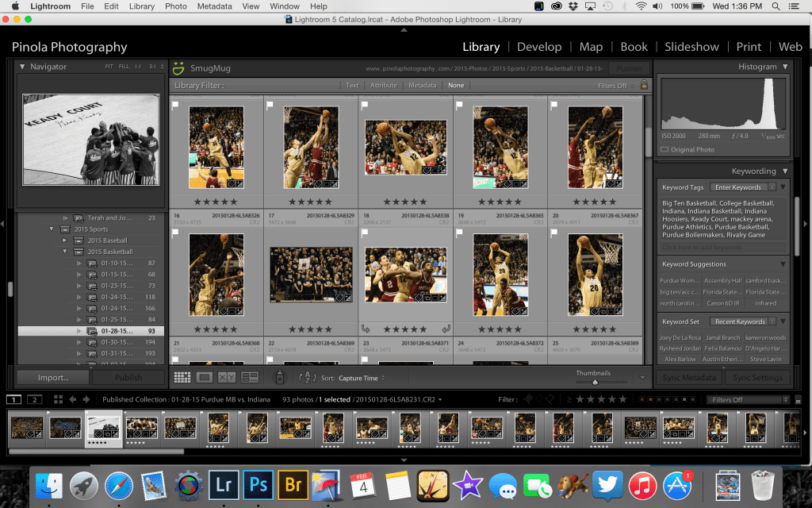Click the A-Z sort direction icon
Image resolution: width=812 pixels, height=508 pixels.
coord(307,378)
